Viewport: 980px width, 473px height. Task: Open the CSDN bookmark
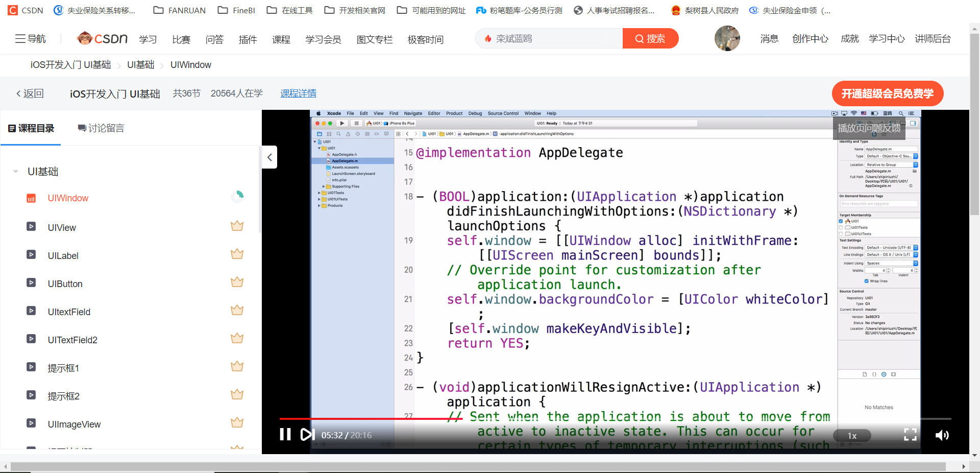point(26,10)
